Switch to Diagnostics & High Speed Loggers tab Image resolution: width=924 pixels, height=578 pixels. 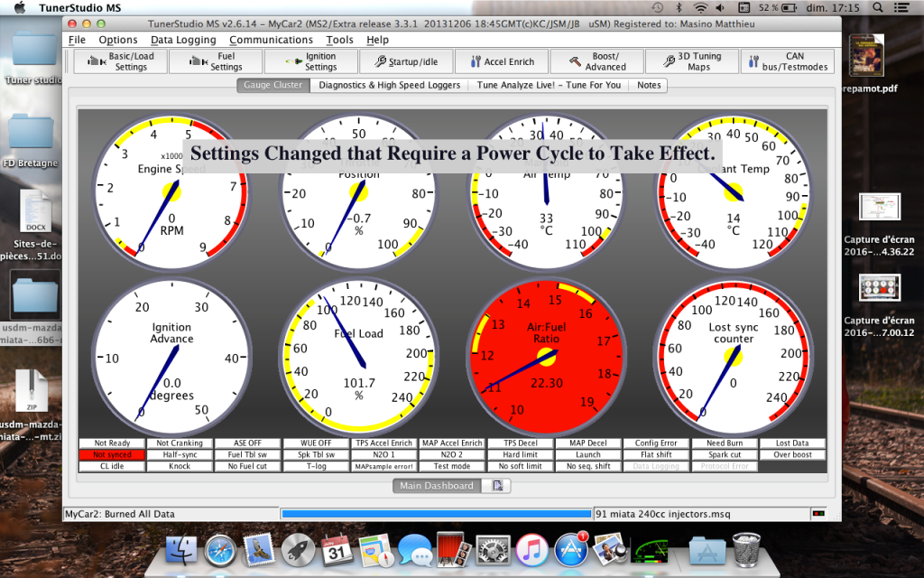pyautogui.click(x=390, y=85)
